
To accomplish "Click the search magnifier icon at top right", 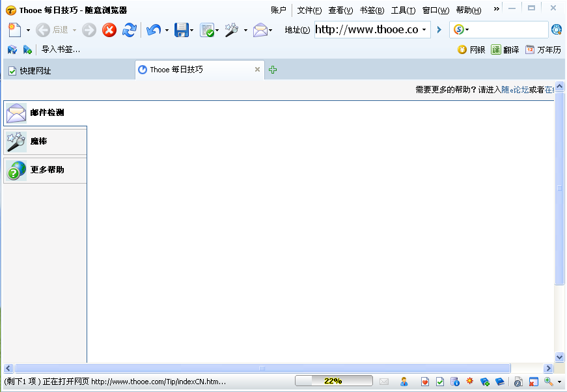I will pos(557,30).
